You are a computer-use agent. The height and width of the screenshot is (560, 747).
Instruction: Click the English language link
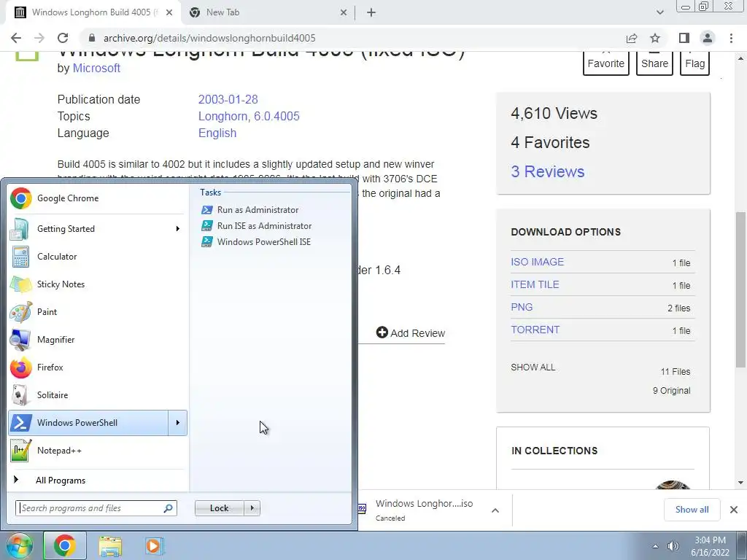[217, 133]
